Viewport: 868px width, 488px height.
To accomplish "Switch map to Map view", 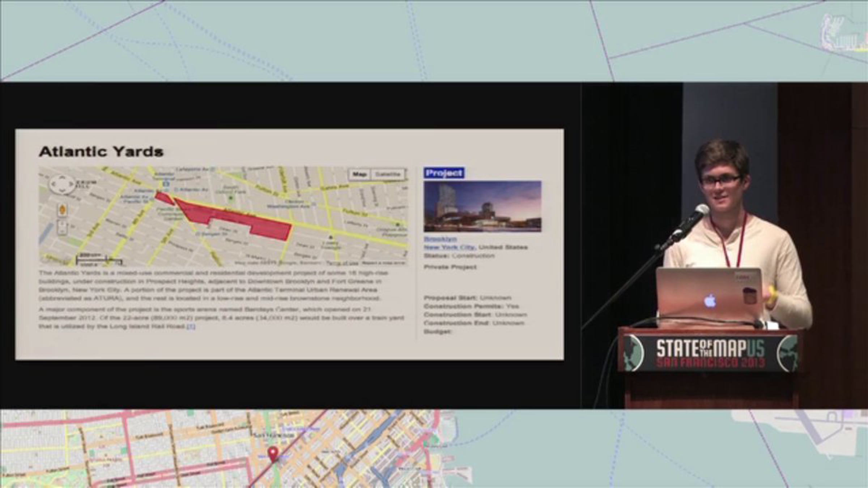I will pos(359,174).
